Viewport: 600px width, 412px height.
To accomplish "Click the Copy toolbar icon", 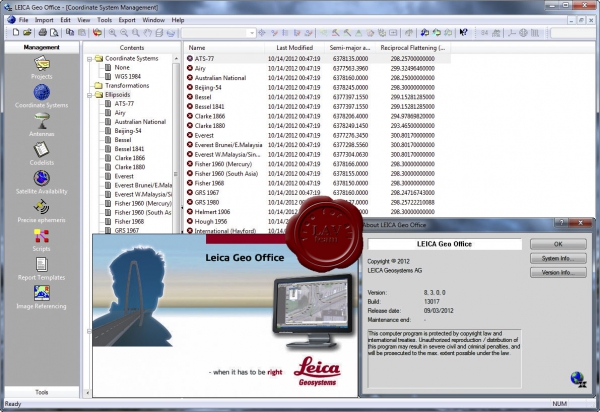I will (x=70, y=33).
